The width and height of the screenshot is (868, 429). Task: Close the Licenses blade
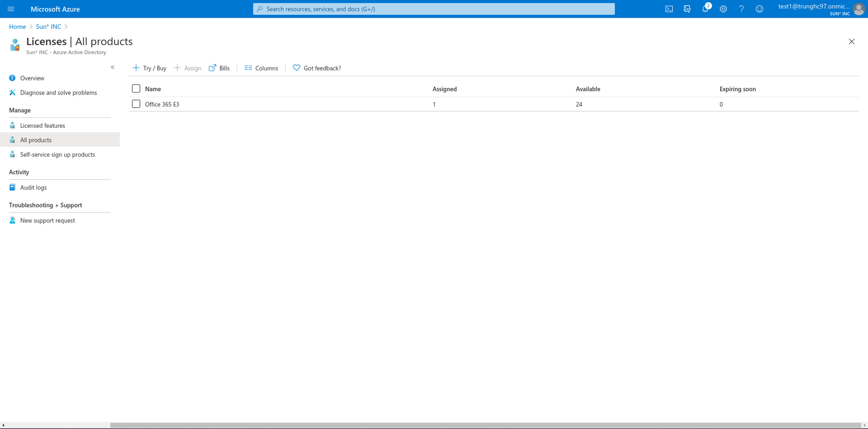coord(852,42)
